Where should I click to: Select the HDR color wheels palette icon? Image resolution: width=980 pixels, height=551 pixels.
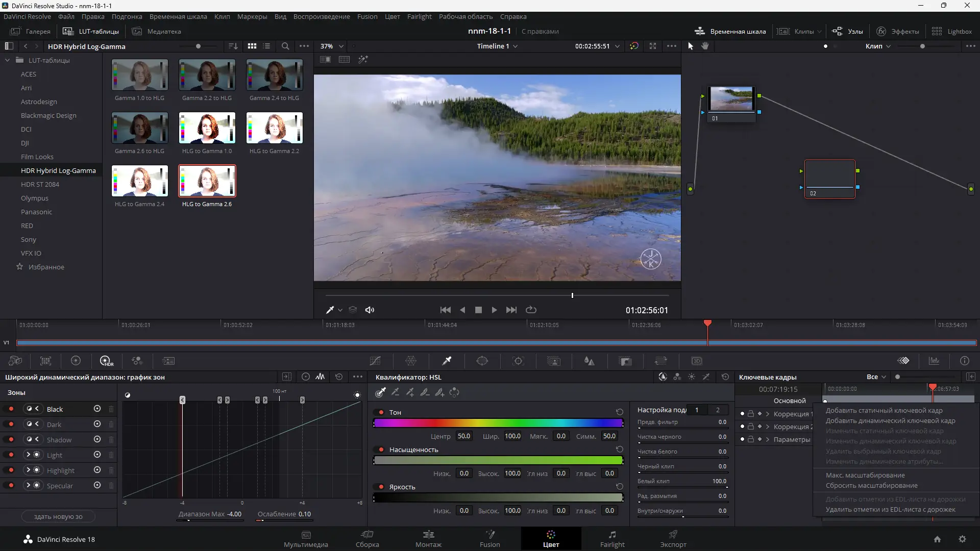[106, 361]
